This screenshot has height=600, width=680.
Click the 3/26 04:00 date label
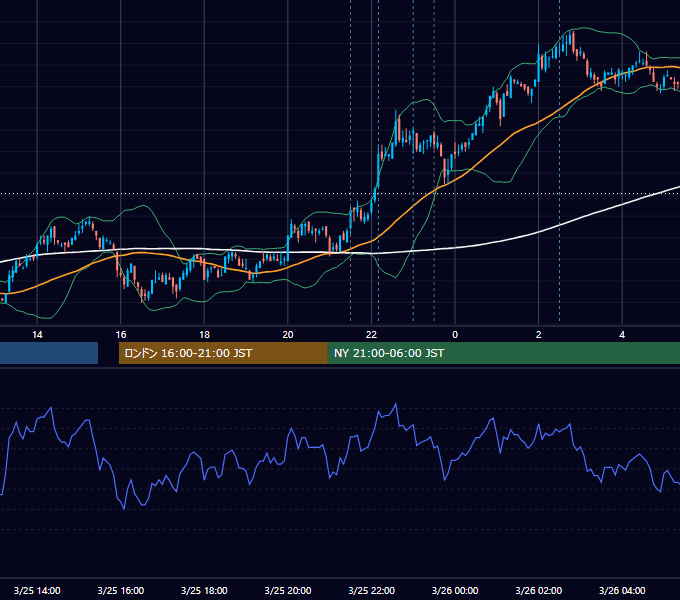[x=622, y=590]
